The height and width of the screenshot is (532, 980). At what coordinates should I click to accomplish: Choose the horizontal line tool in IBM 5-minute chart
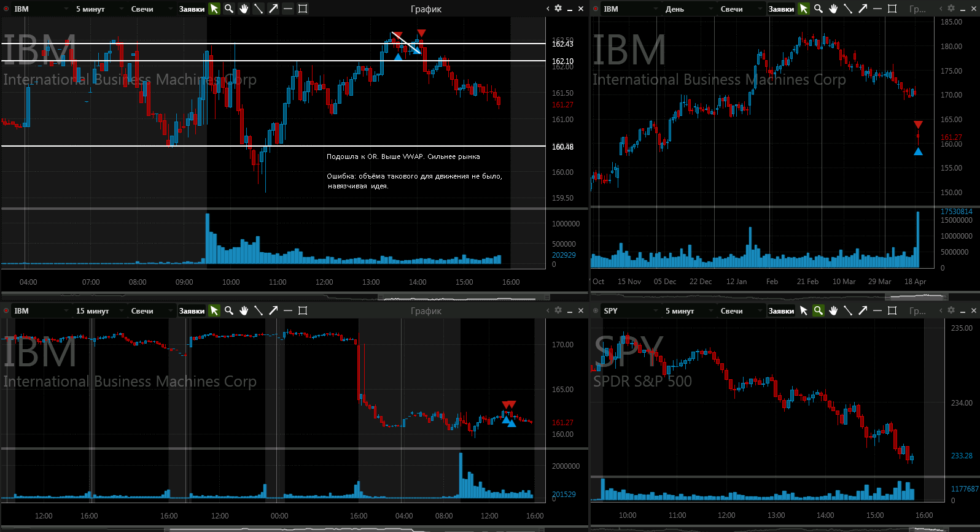pyautogui.click(x=288, y=9)
